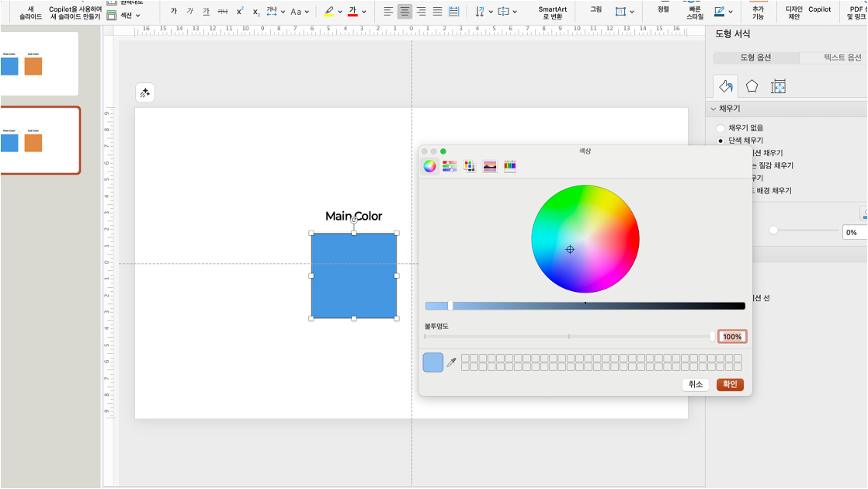Viewport: 868px width, 489px height.
Task: Apply center text alignment
Action: point(404,12)
